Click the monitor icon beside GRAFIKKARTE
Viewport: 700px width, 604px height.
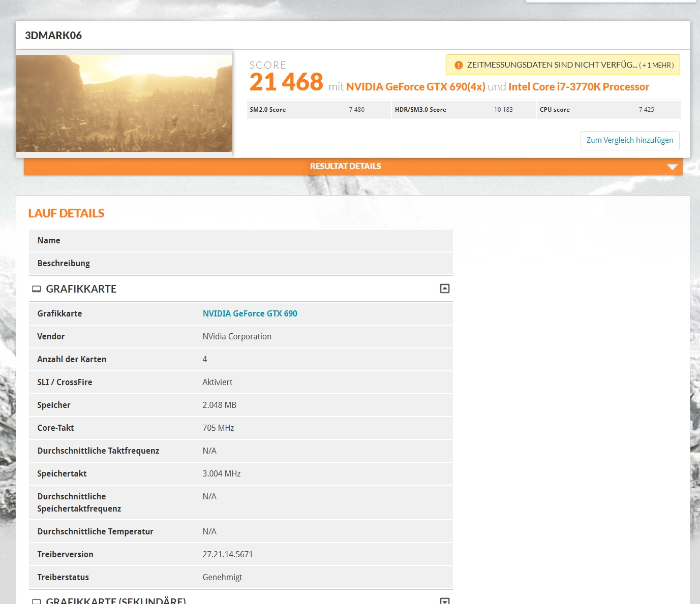pos(37,289)
